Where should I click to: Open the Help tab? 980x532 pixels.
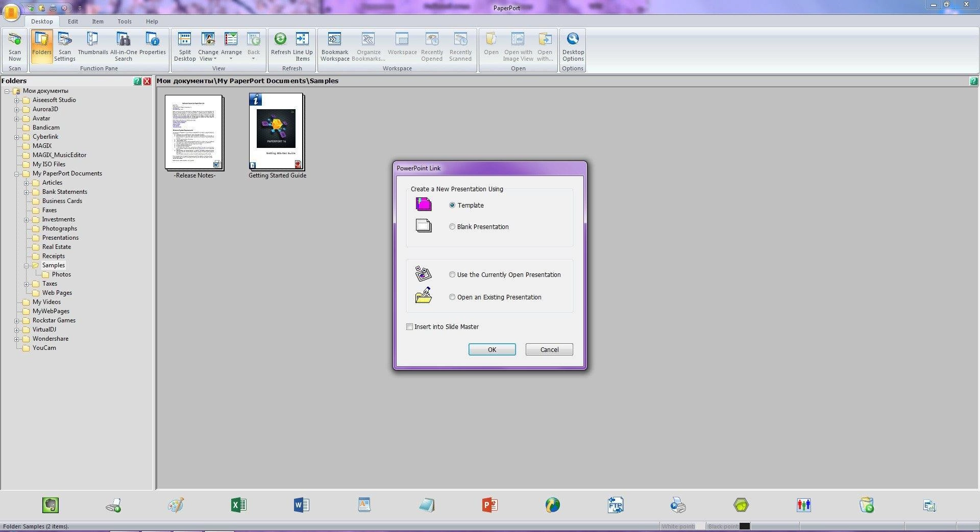click(152, 21)
